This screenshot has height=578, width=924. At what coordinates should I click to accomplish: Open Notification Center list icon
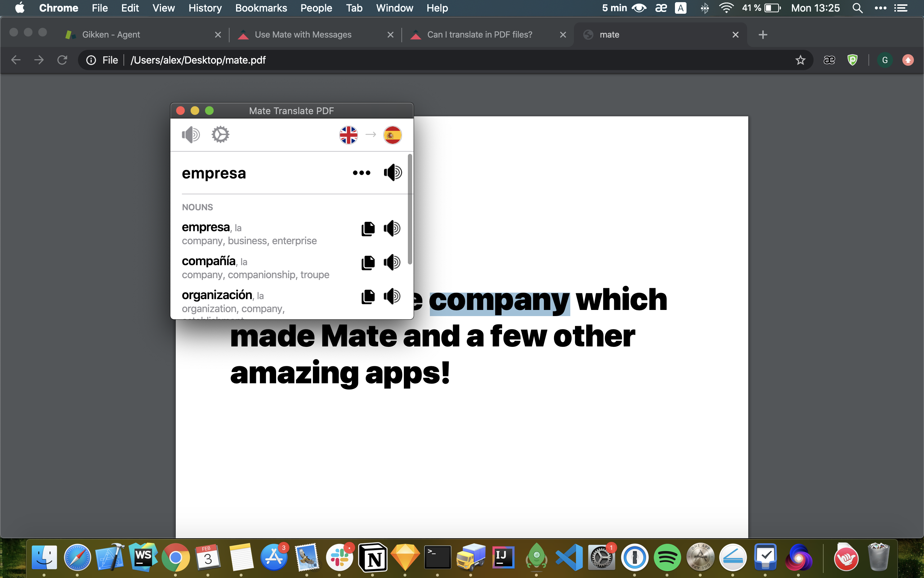pyautogui.click(x=901, y=8)
